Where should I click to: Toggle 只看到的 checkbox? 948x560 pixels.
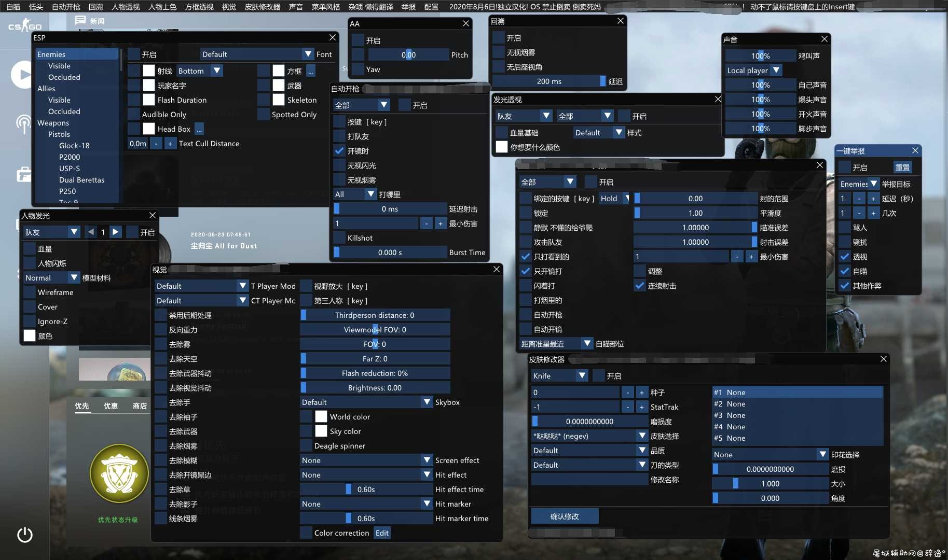(526, 257)
